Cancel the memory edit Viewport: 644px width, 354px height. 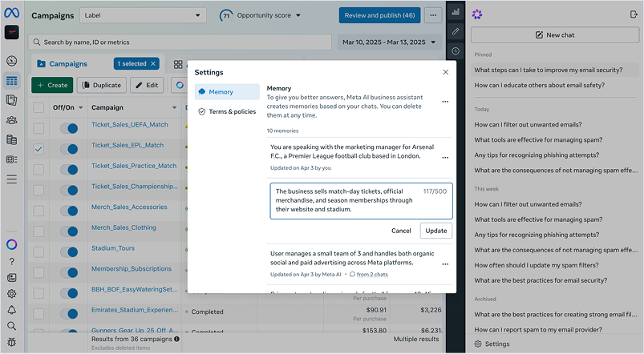pyautogui.click(x=401, y=231)
